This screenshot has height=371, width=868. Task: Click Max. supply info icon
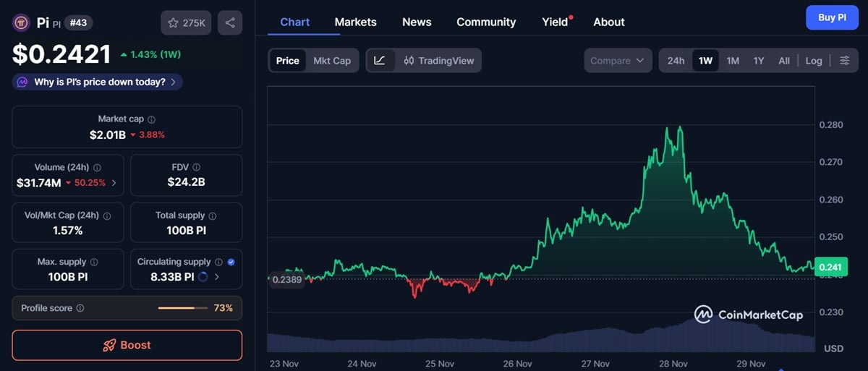(94, 262)
